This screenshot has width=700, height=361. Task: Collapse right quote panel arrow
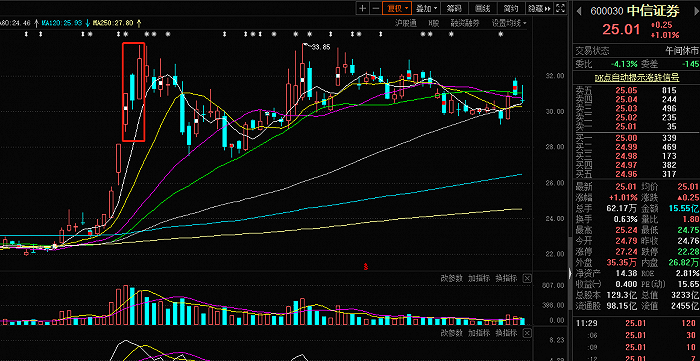(x=570, y=273)
